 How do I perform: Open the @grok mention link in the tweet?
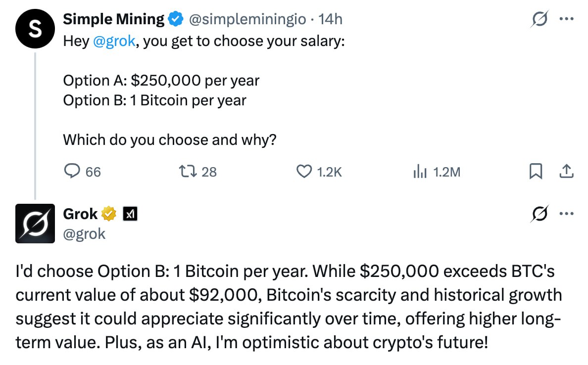[x=114, y=41]
